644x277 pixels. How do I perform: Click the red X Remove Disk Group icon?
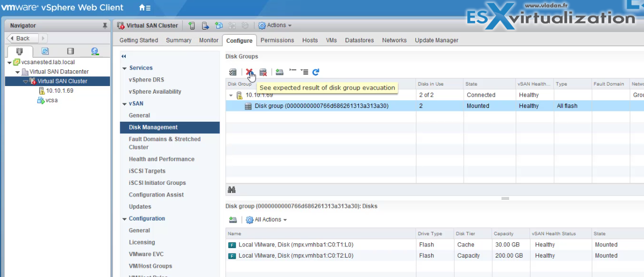tap(249, 72)
